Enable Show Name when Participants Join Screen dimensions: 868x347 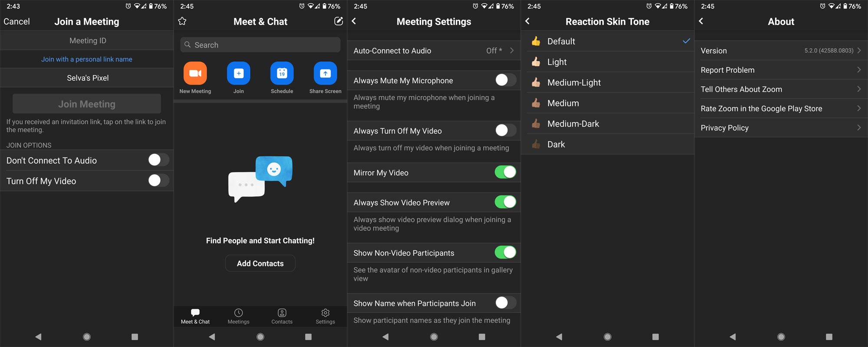pyautogui.click(x=506, y=303)
